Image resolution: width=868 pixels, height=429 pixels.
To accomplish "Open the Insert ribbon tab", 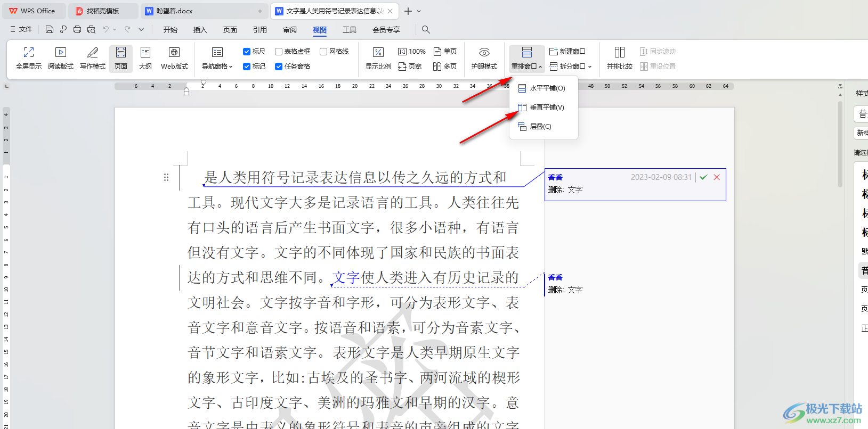I will tap(200, 30).
